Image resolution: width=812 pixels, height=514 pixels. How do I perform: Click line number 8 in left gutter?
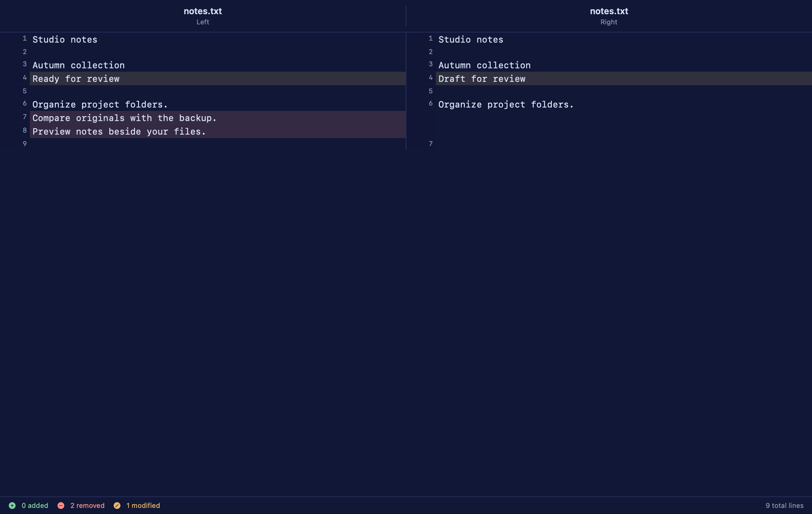coord(25,130)
